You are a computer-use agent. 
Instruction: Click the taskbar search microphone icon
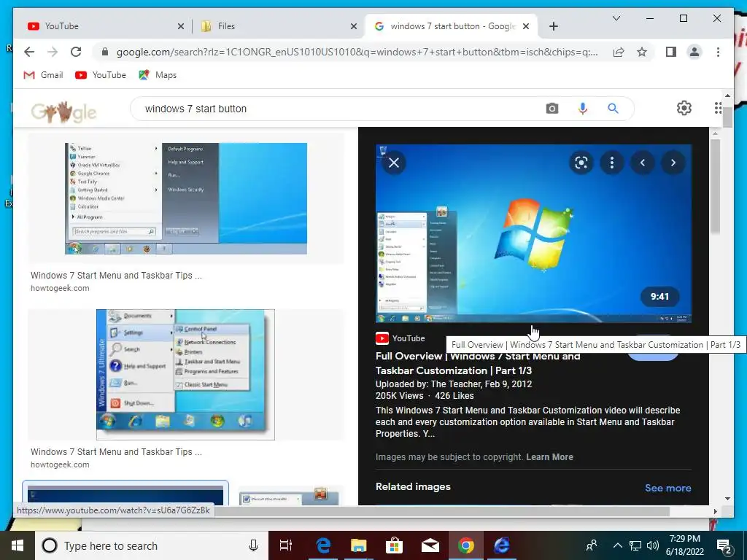tap(253, 545)
